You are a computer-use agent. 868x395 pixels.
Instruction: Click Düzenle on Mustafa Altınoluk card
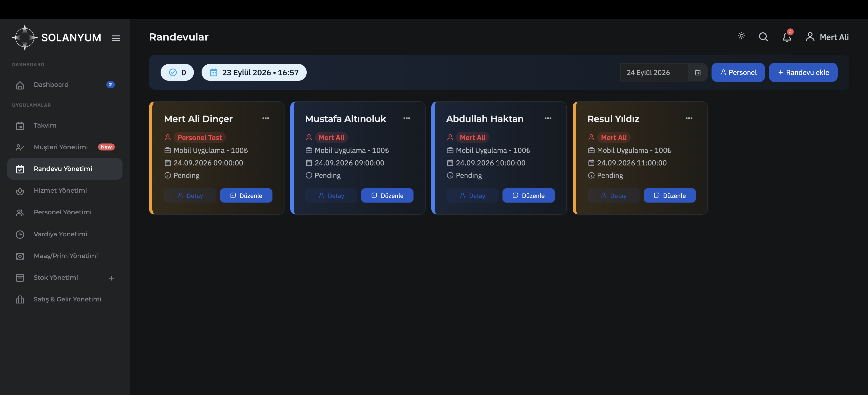pyautogui.click(x=387, y=196)
